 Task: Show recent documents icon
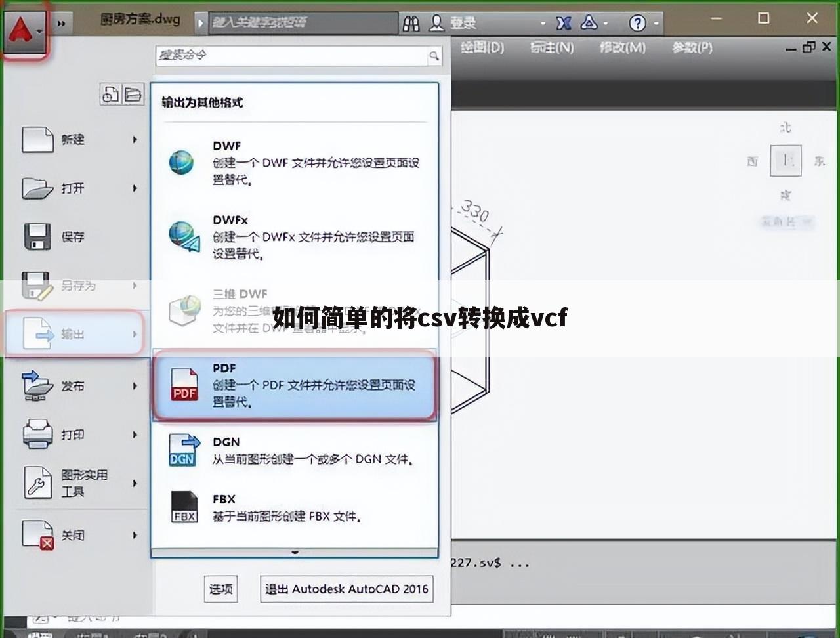point(110,95)
